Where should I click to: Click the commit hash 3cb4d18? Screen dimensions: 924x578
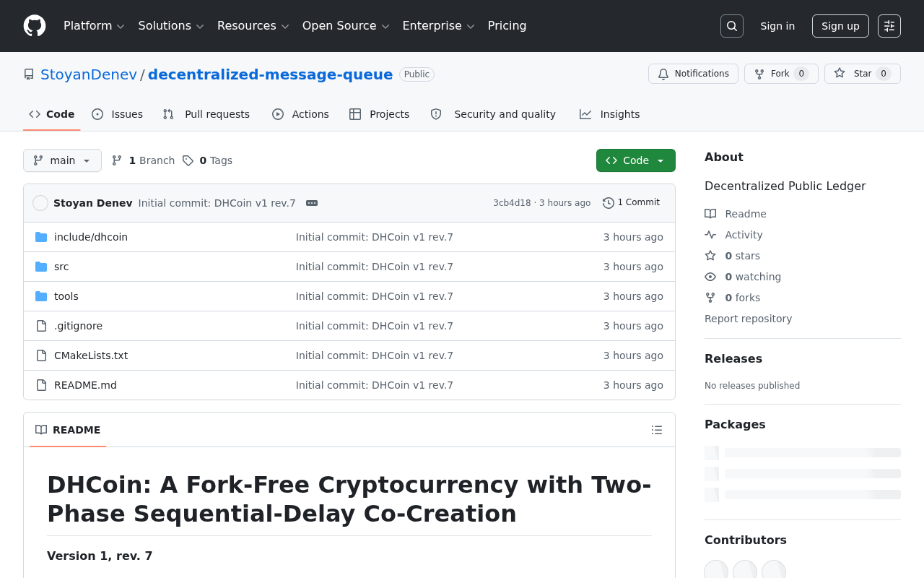512,203
